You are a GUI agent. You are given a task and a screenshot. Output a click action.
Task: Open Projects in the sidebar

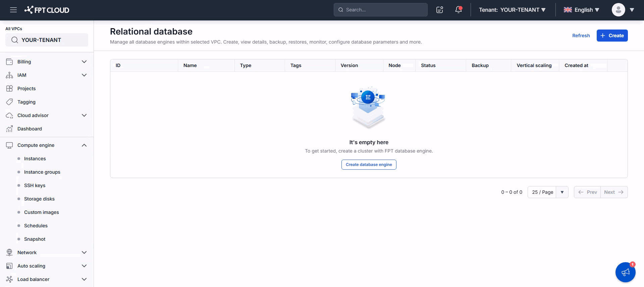[x=26, y=89]
